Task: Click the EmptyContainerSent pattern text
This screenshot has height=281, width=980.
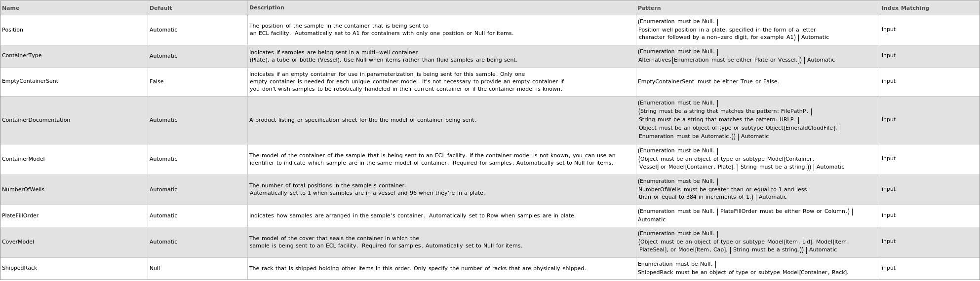Action: click(708, 82)
